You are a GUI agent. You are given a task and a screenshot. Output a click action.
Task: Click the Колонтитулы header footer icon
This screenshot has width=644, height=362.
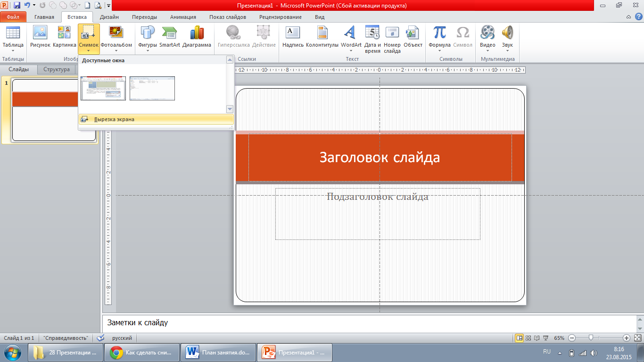[x=322, y=33]
